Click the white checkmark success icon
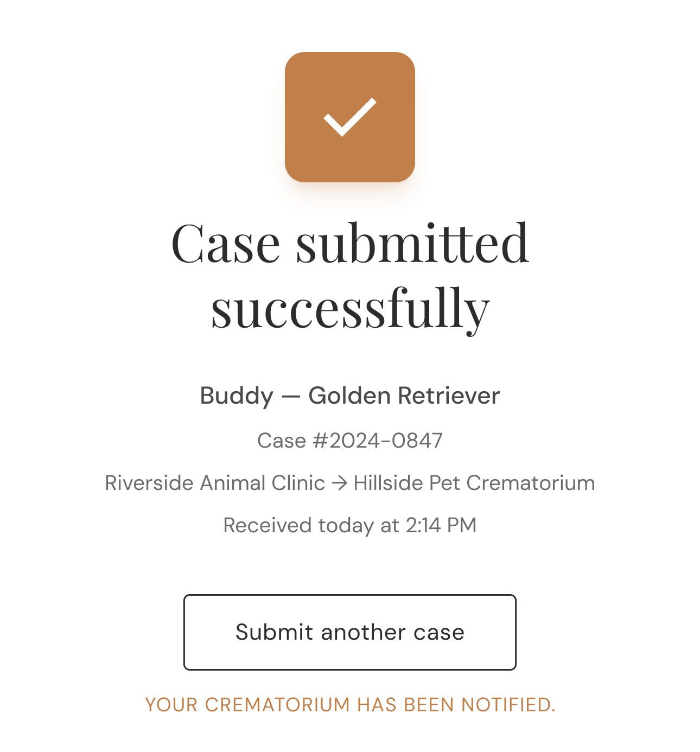The height and width of the screenshot is (752, 700). (x=350, y=117)
